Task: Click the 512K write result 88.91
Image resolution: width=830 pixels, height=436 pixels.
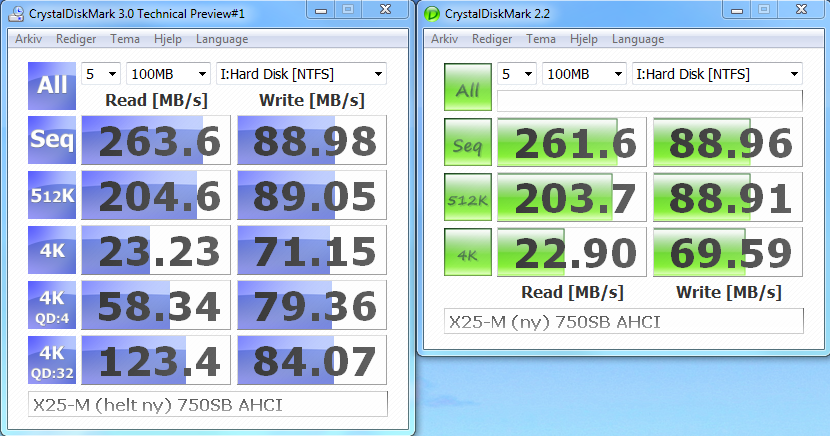Action: [x=728, y=197]
